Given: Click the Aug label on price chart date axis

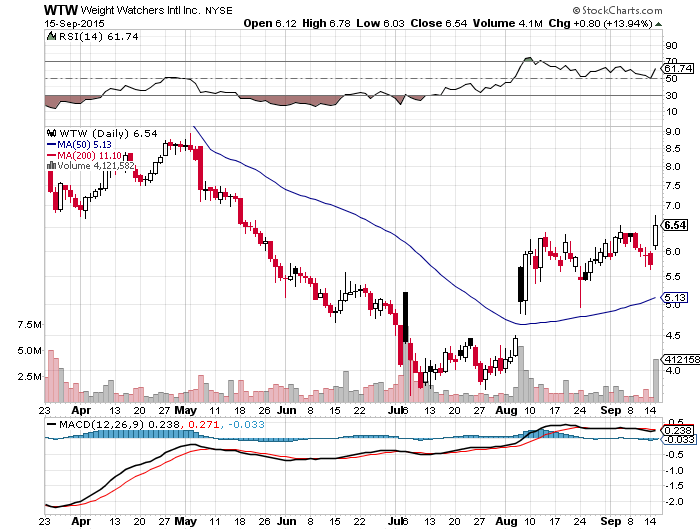Looking at the screenshot, I should click(x=506, y=410).
